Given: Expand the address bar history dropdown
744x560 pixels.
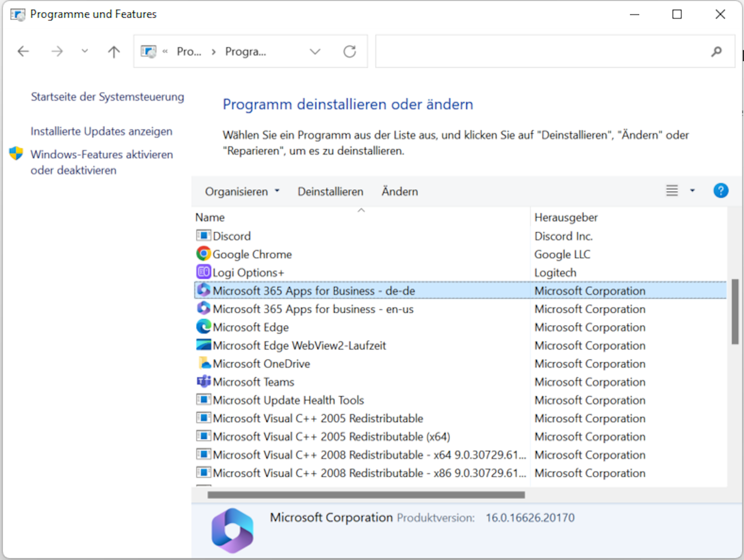Looking at the screenshot, I should click(x=315, y=51).
